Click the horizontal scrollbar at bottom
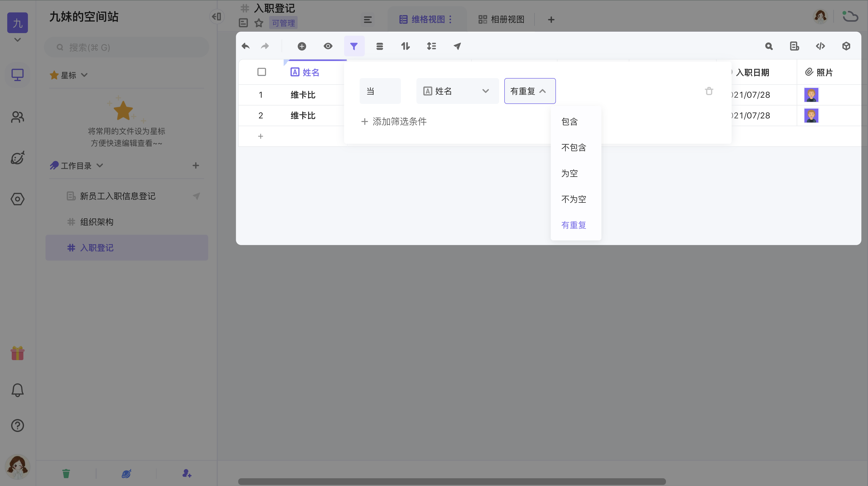The width and height of the screenshot is (868, 486). coord(452,481)
